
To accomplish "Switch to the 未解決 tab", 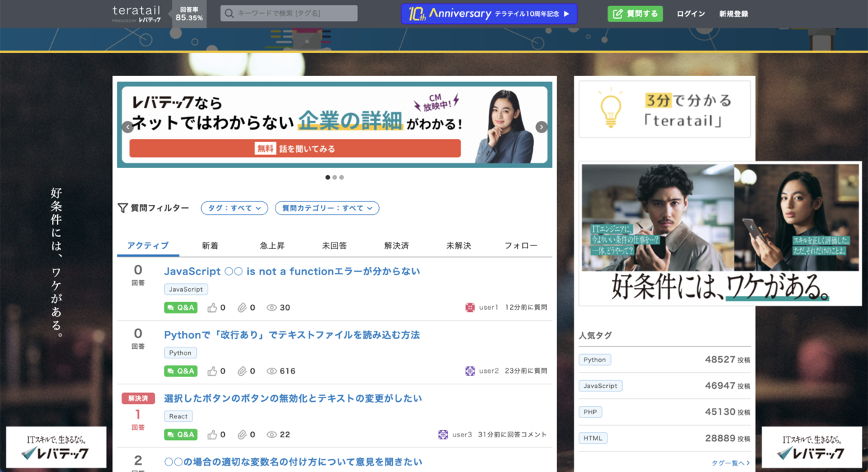I will tap(459, 246).
